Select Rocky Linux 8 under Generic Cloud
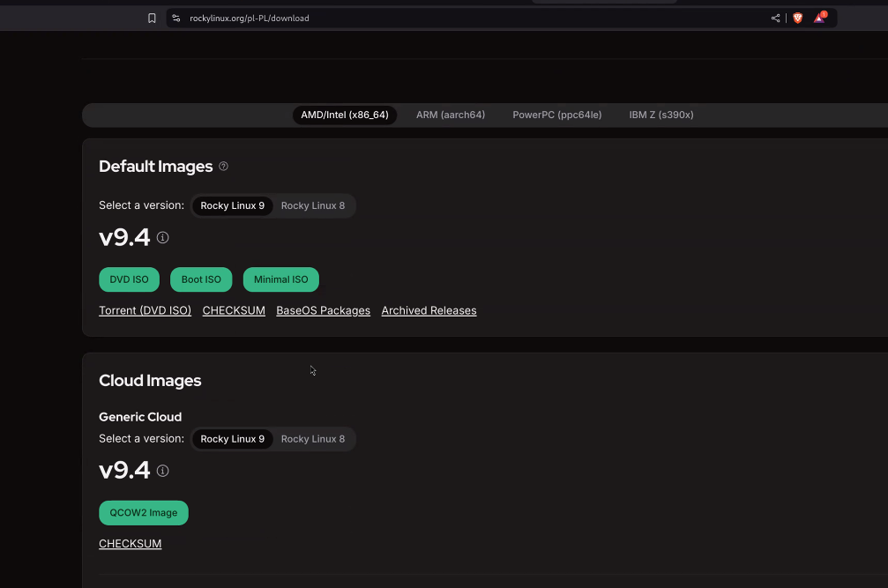888x588 pixels. 313,439
